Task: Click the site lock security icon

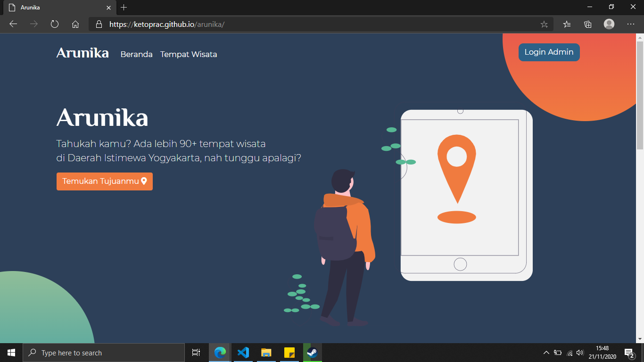Action: [99, 24]
